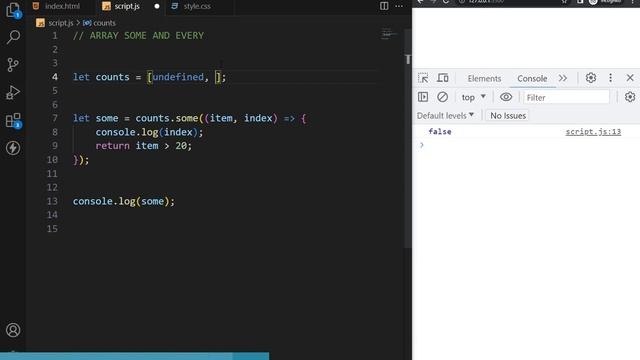Open the Elements tab in DevTools

(x=484, y=78)
